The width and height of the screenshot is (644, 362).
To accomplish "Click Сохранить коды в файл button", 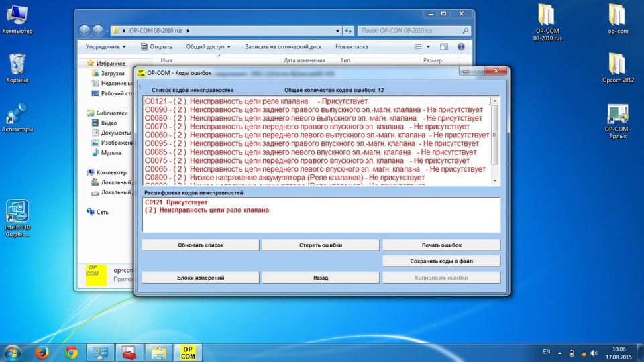I will [441, 261].
